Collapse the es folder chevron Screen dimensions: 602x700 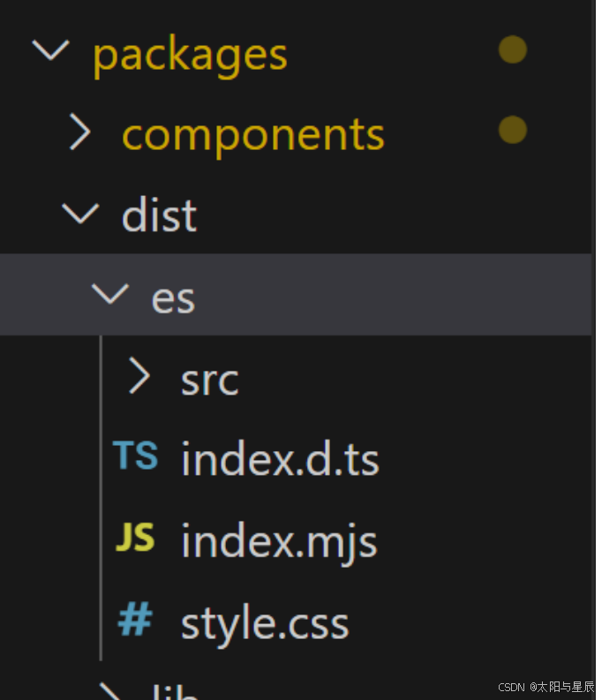(110, 294)
